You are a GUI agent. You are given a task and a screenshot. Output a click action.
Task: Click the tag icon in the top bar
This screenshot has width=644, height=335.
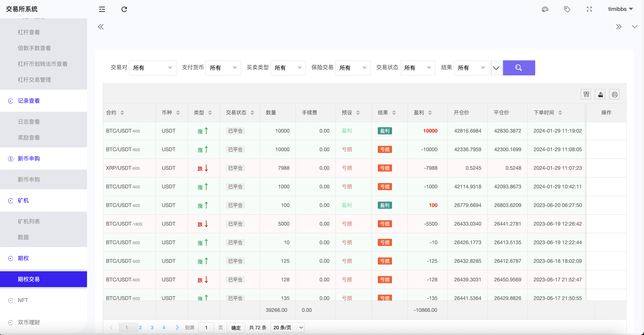567,9
